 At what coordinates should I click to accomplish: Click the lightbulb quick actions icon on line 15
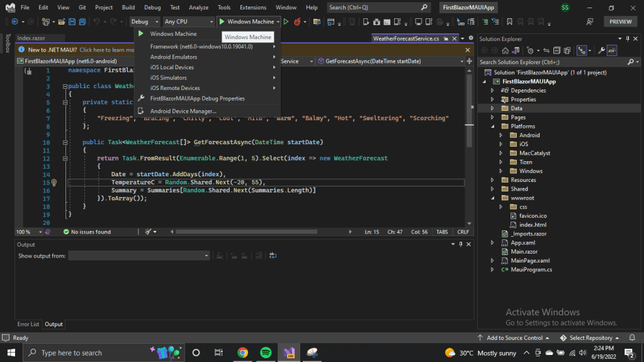pyautogui.click(x=54, y=183)
